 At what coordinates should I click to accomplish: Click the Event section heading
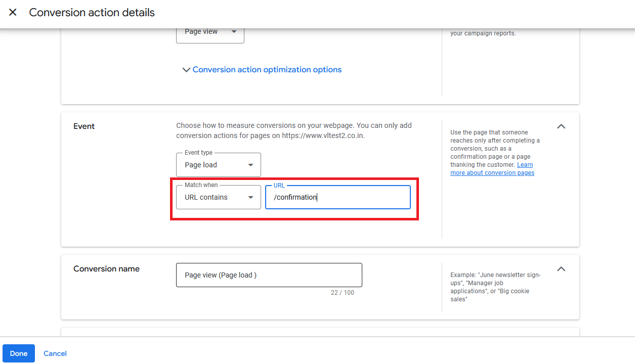pos(84,126)
